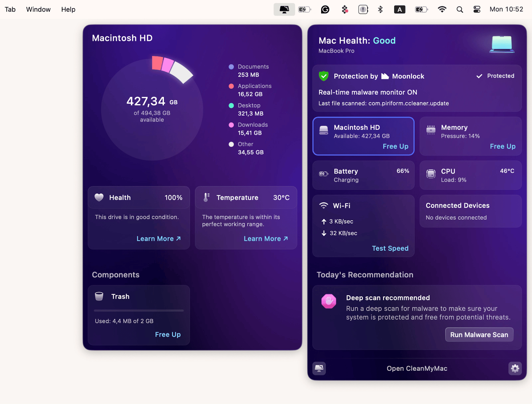Click the keyboard input source A icon
Viewport: 532px width, 404px height.
(x=400, y=10)
